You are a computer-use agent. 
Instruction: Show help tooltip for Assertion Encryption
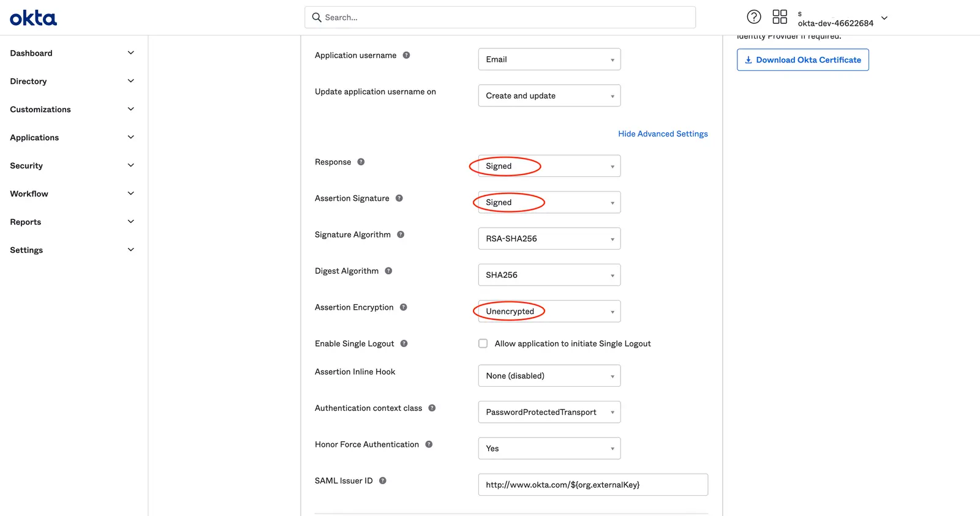click(x=403, y=307)
